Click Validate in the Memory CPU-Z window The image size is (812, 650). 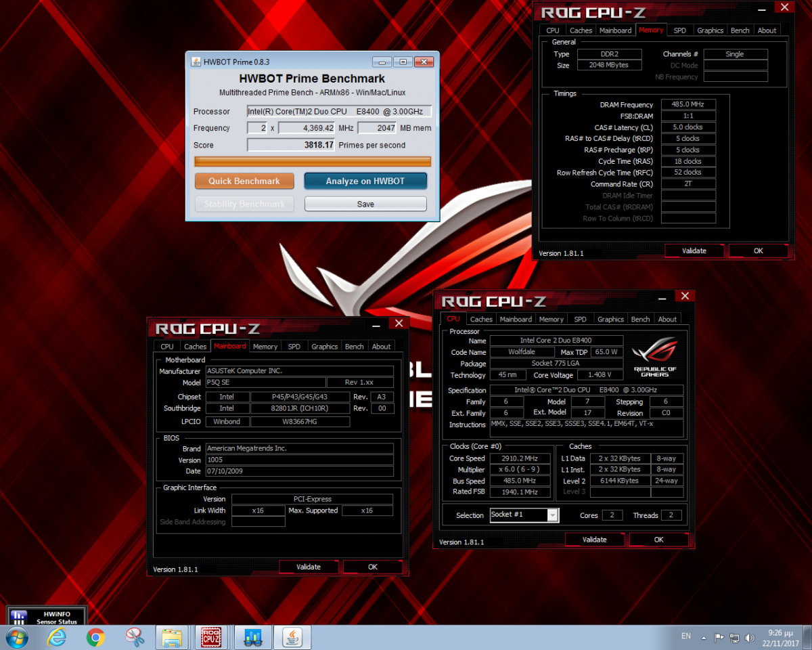tap(694, 251)
